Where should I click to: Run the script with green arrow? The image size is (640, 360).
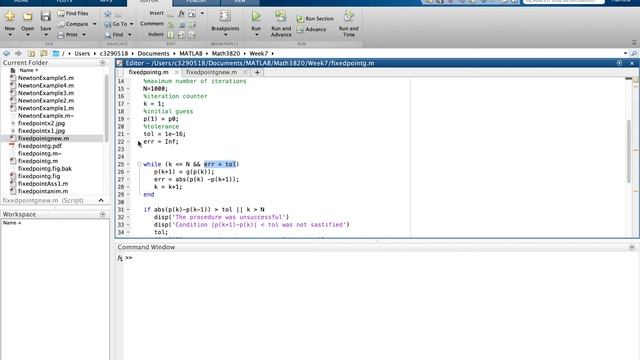pyautogui.click(x=256, y=16)
